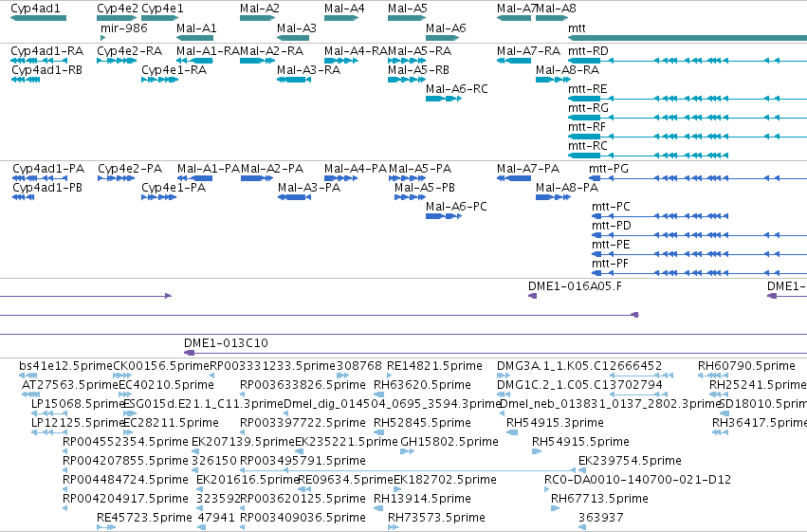The image size is (807, 532).
Task: Select the RH60790.5prime EST
Action: tap(713, 376)
